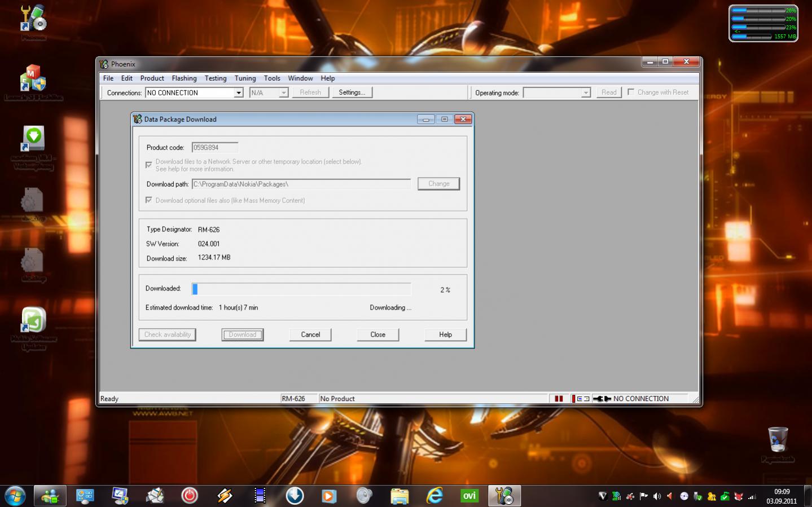Click the Download path field
812x507 pixels.
tap(301, 184)
